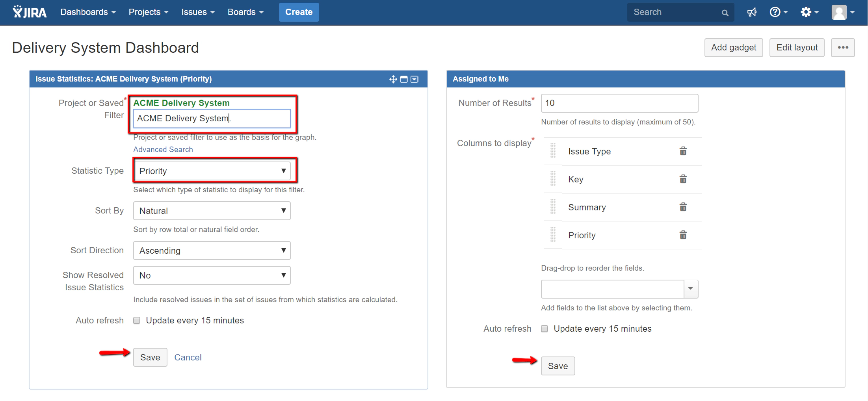
Task: Expand the add fields dropdown in Assigned to Me
Action: pos(690,289)
